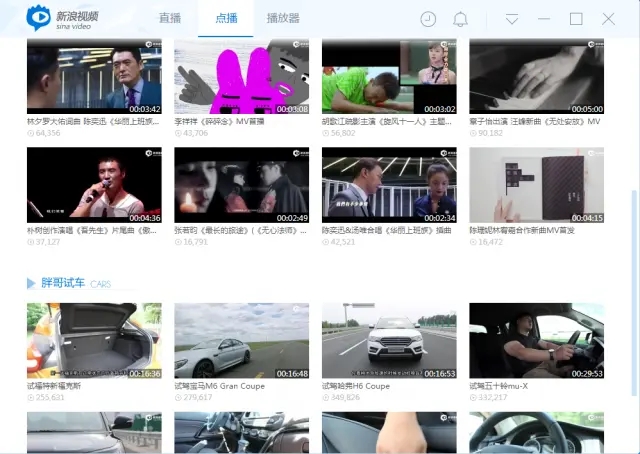
Task: Open title 胡歌江疏影主演《旋风十一人》主题
Action: tap(387, 121)
